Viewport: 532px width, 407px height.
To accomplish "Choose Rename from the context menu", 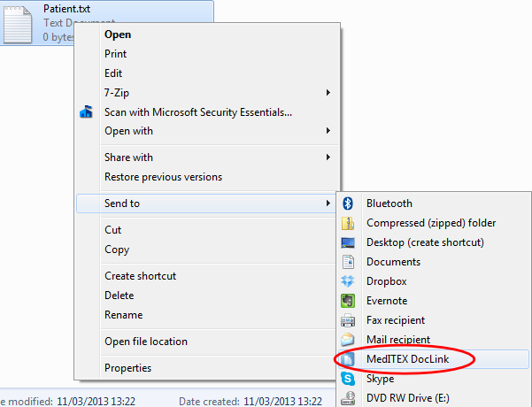I will [x=124, y=315].
